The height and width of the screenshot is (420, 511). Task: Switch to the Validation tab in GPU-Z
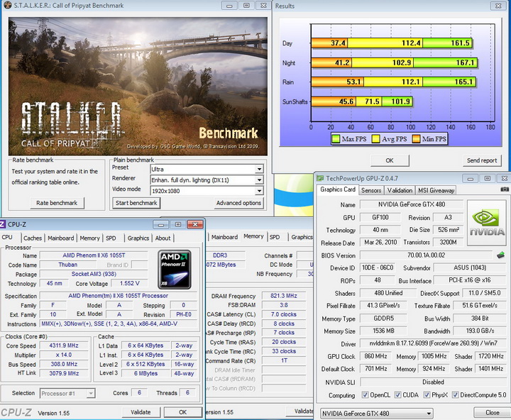[400, 190]
